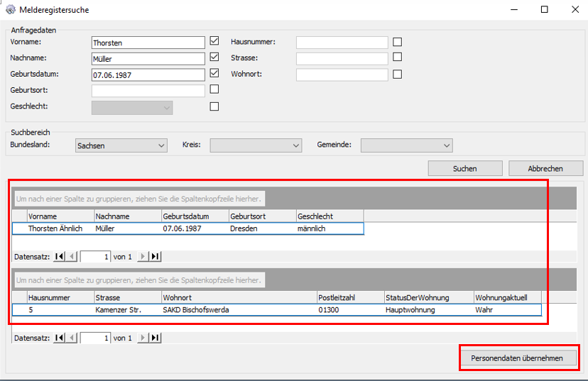Jump to last record in person results navigator
The image size is (588, 381).
click(x=155, y=257)
